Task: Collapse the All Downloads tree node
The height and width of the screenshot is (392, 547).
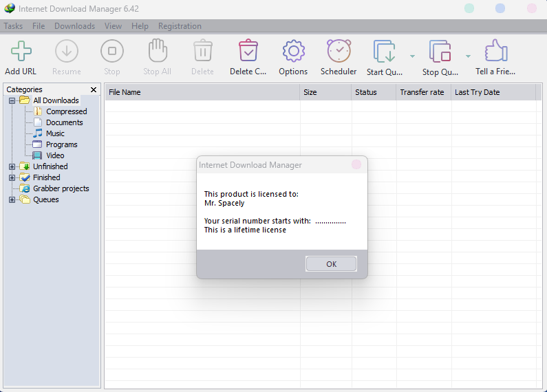Action: 12,100
